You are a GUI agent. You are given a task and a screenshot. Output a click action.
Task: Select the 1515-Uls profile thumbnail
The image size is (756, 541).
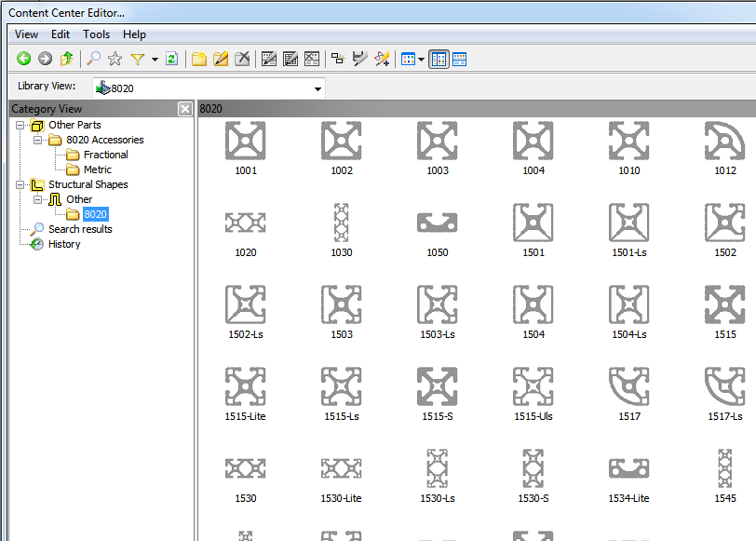click(533, 386)
